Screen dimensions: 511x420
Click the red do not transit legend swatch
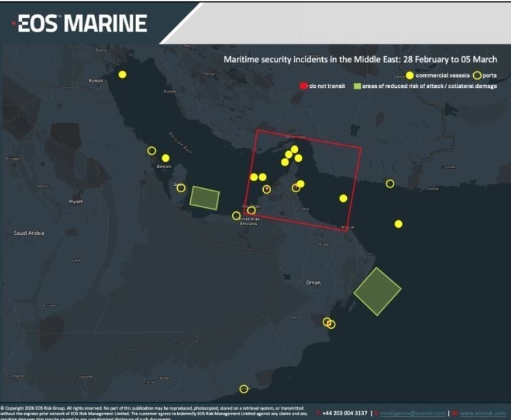303,86
